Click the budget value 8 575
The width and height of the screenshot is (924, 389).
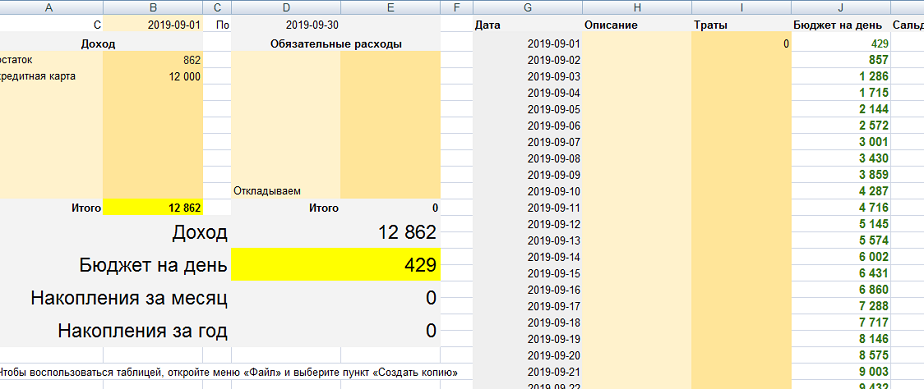[x=841, y=356]
